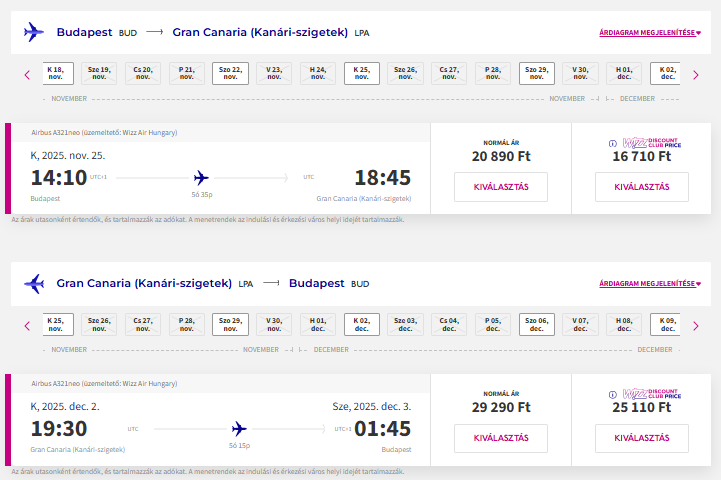Select outbound date Szo 22, nov.
This screenshot has width=721, height=480.
(x=230, y=72)
